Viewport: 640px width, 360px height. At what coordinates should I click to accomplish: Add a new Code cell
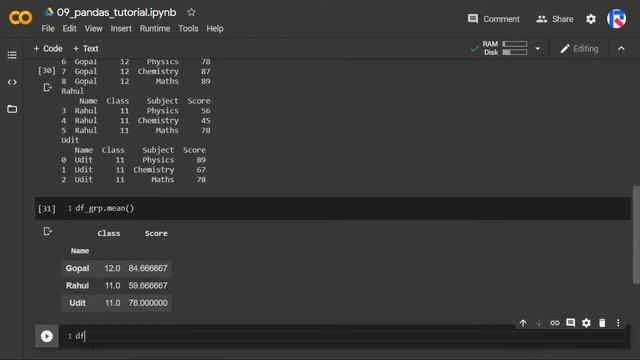coord(48,49)
